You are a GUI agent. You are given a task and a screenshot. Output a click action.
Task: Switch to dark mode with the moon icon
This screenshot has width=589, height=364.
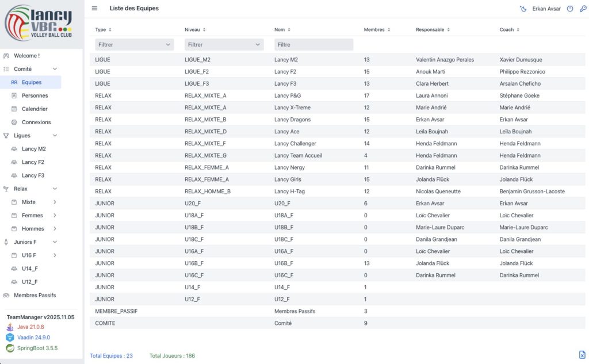tap(523, 9)
